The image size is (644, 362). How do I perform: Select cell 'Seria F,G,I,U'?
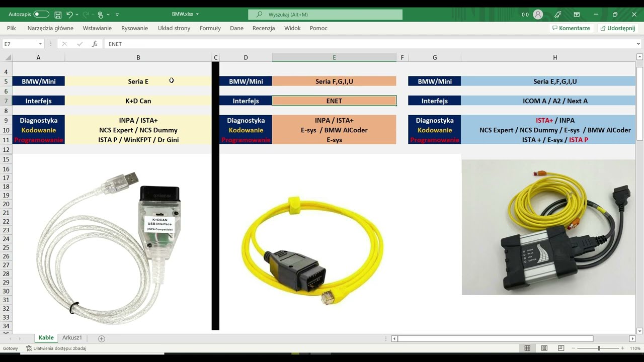coord(334,81)
